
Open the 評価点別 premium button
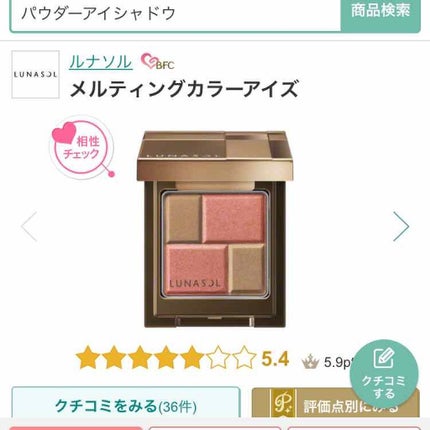[336, 403]
